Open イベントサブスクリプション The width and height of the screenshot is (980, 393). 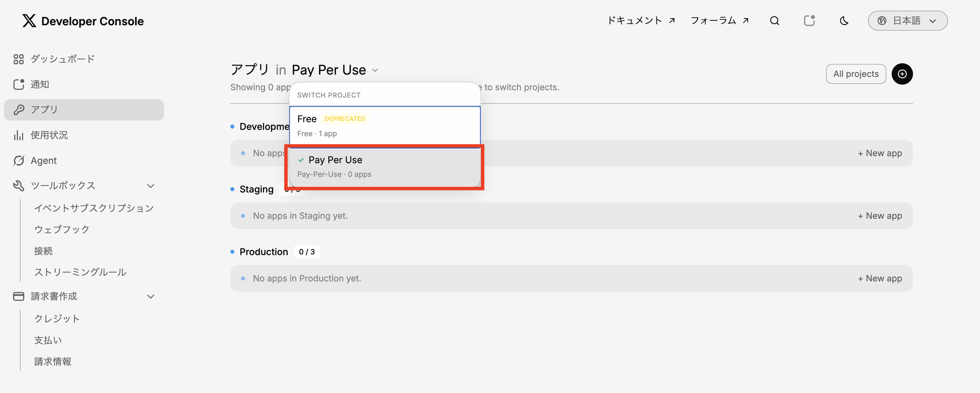click(94, 208)
